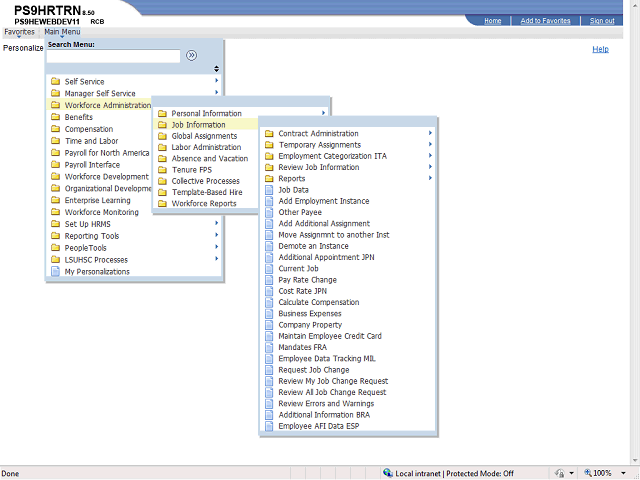Click the Request Job Change page icon
640x480 pixels.
(x=269, y=370)
